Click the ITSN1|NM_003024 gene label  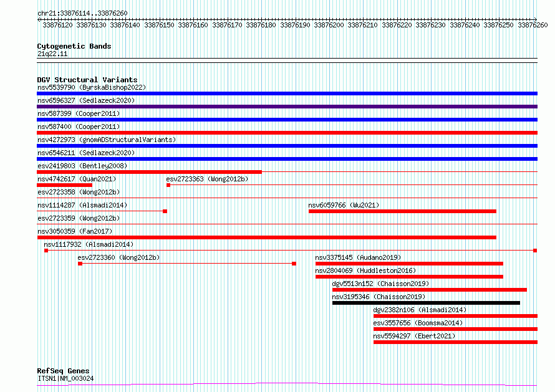65,378
